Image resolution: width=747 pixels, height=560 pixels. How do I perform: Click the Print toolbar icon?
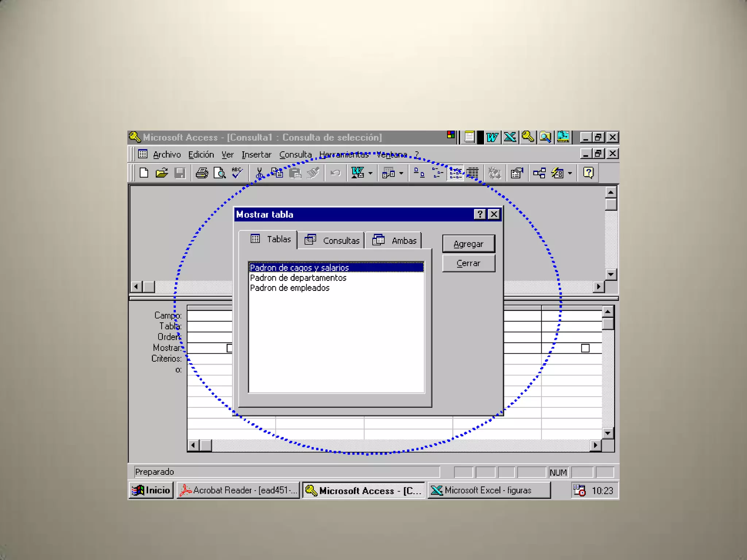pos(202,173)
